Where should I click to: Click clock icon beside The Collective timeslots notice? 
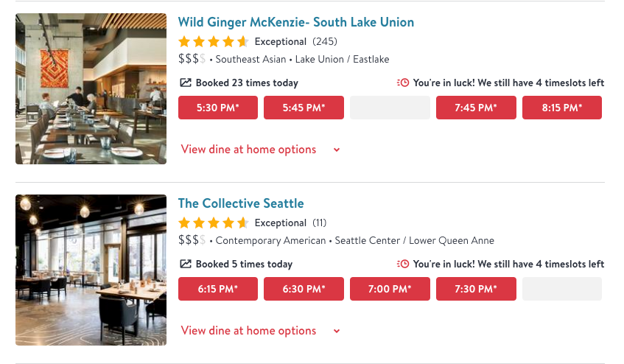coord(403,265)
